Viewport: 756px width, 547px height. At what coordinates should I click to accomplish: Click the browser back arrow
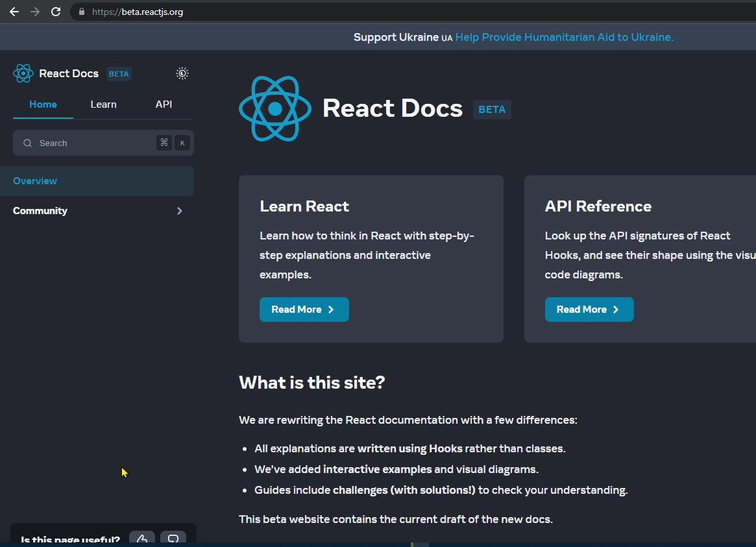coord(14,11)
